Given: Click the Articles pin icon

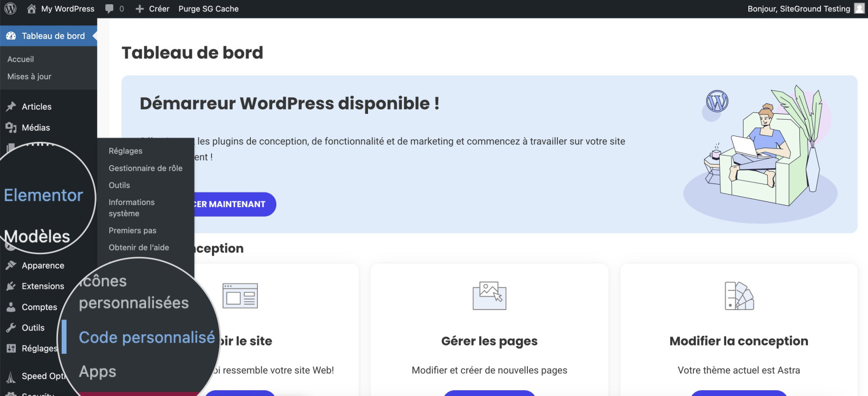Looking at the screenshot, I should coord(11,107).
